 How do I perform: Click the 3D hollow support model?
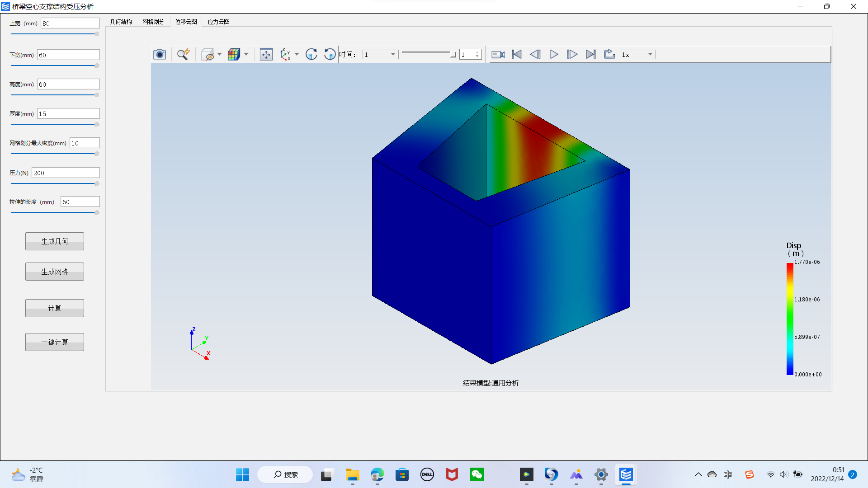(501, 221)
